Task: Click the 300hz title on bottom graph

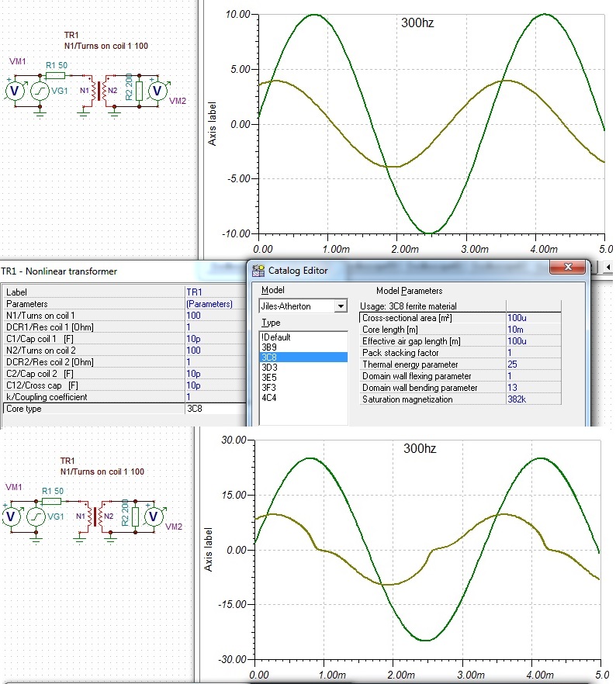Action: (x=420, y=448)
